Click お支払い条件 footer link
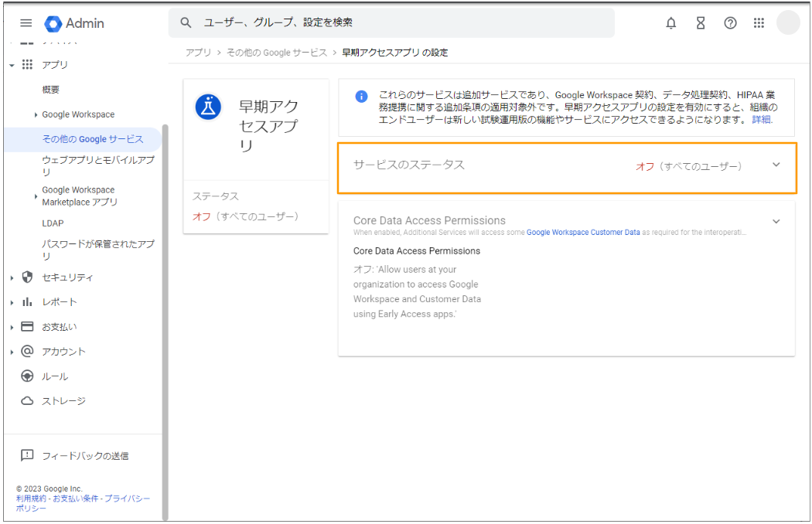The height and width of the screenshot is (524, 812). point(75,498)
